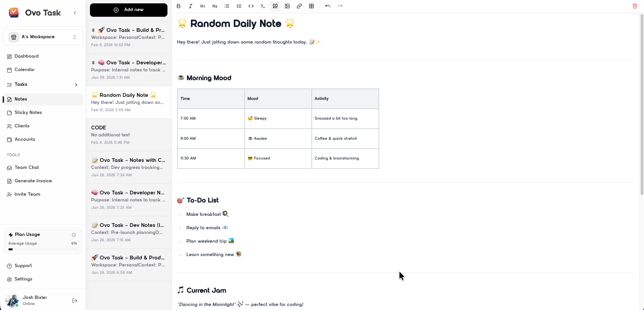This screenshot has width=644, height=310.
Task: Open A's Workspace switcher dropdown
Action: coord(43,37)
